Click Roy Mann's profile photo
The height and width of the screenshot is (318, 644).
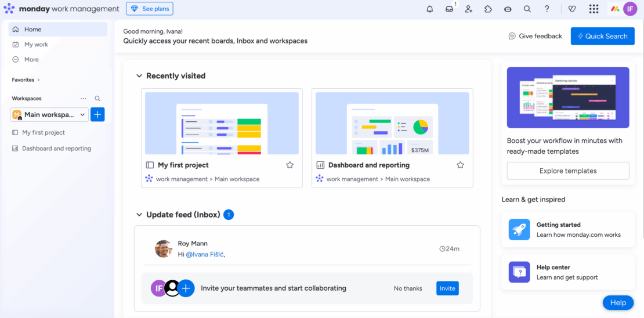[164, 249]
